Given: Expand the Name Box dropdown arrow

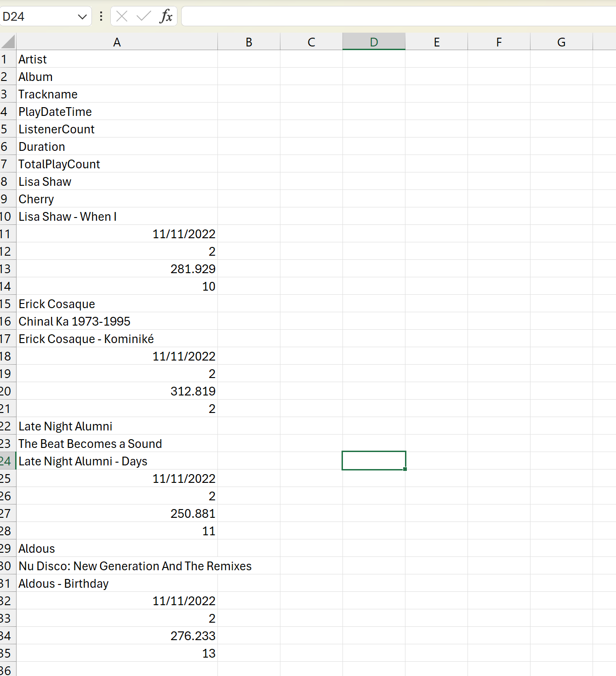Looking at the screenshot, I should pyautogui.click(x=82, y=17).
